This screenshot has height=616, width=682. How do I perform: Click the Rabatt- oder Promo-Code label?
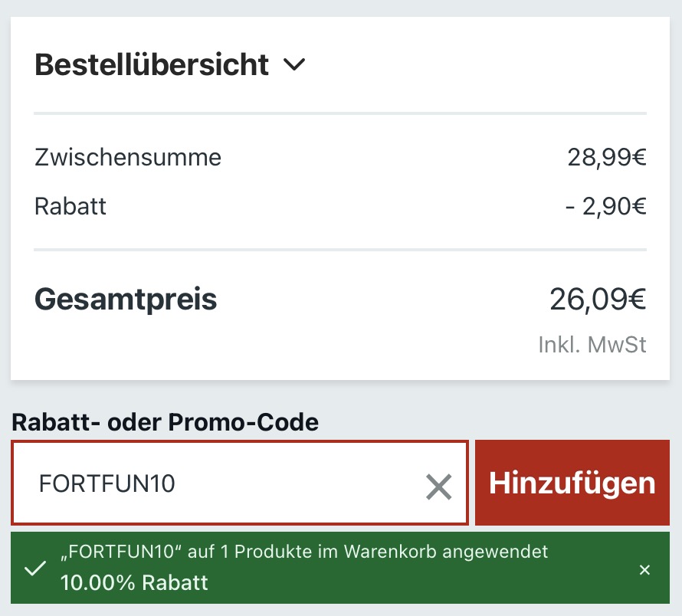pyautogui.click(x=165, y=422)
